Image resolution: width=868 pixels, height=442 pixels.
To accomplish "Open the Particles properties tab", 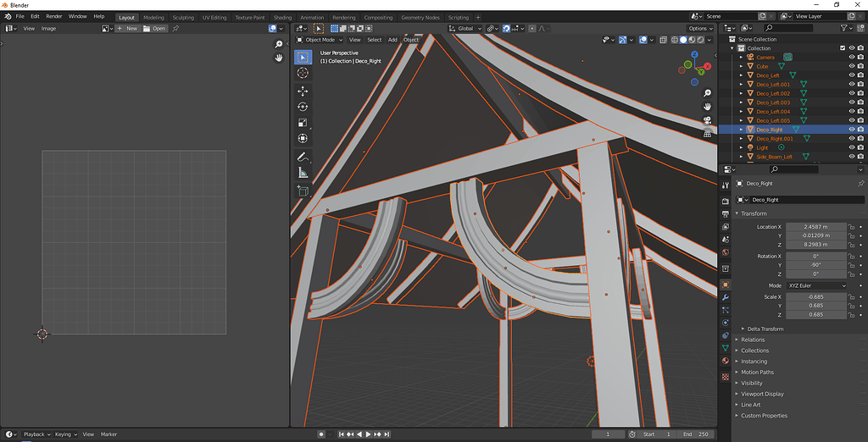I will [726, 311].
